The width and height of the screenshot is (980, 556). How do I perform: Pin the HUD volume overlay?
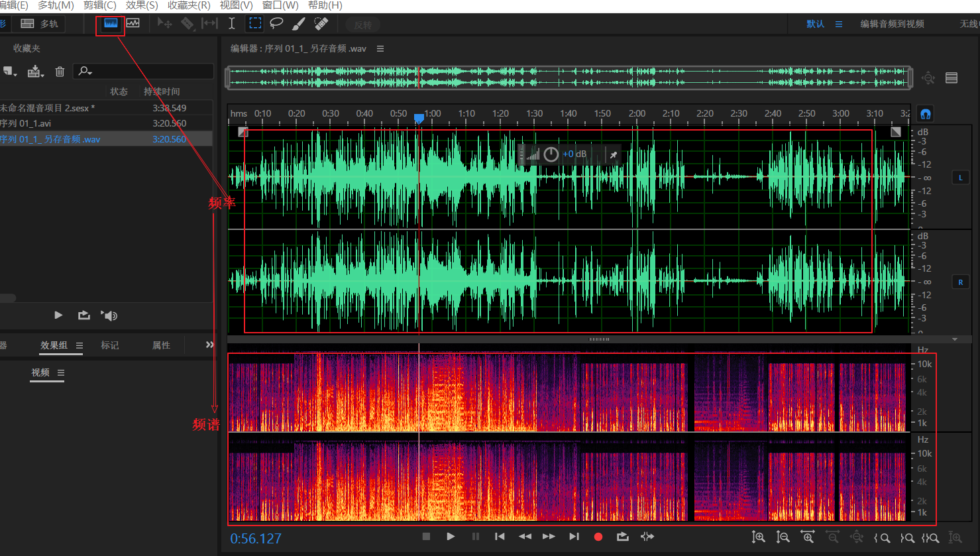coord(614,154)
